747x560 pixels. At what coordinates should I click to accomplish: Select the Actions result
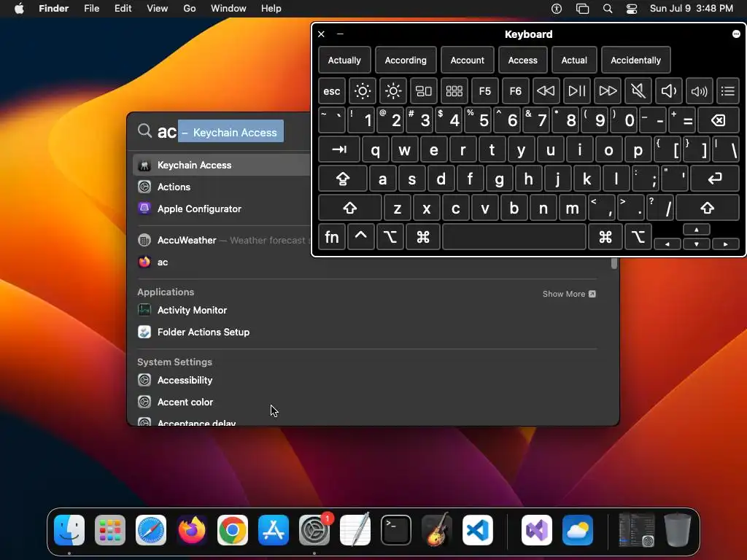(222, 187)
